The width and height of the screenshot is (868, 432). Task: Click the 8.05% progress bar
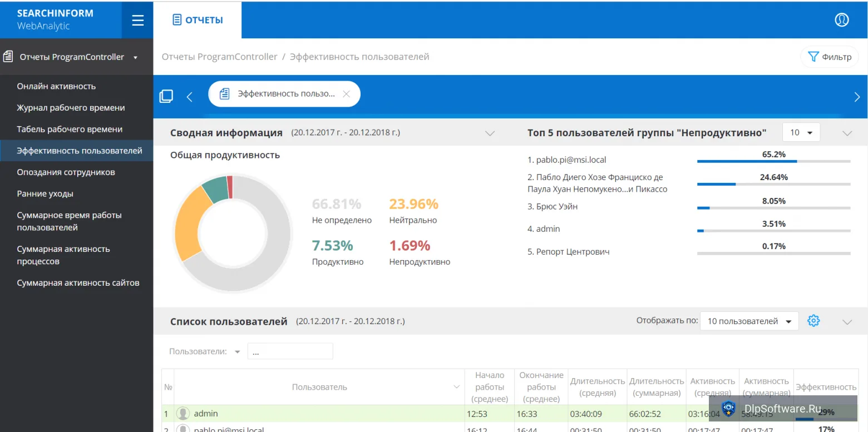773,208
